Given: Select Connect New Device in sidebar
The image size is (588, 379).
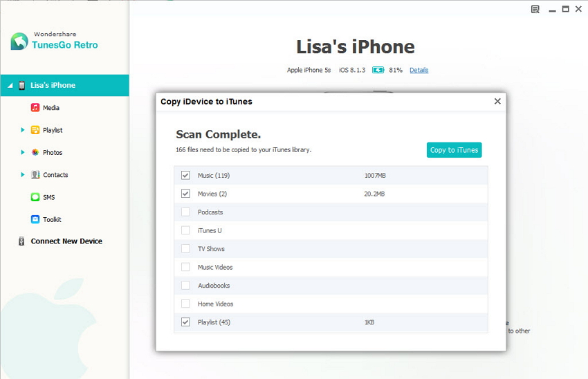Looking at the screenshot, I should (x=66, y=241).
